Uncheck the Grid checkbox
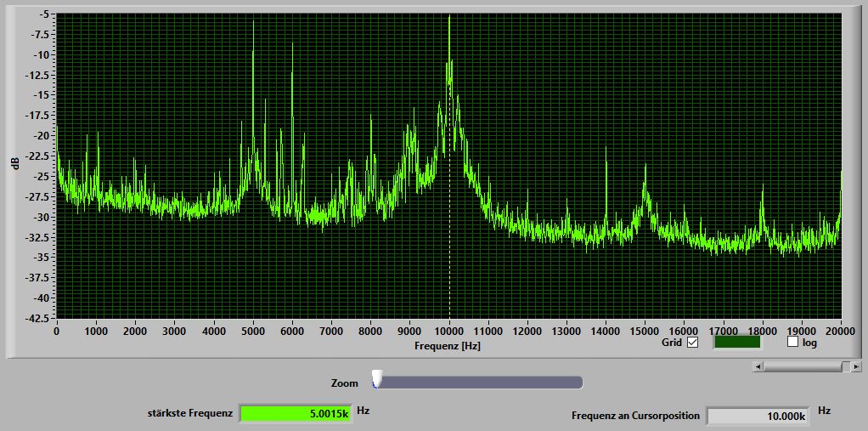The width and height of the screenshot is (868, 431). pyautogui.click(x=692, y=343)
